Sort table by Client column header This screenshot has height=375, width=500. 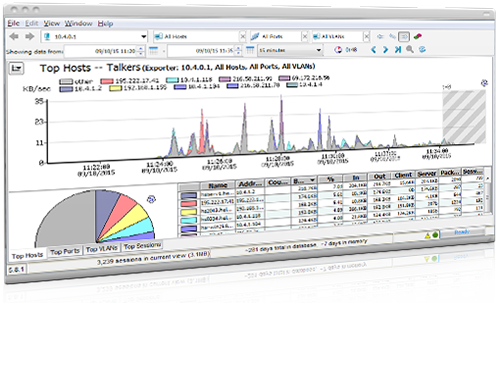pos(403,175)
